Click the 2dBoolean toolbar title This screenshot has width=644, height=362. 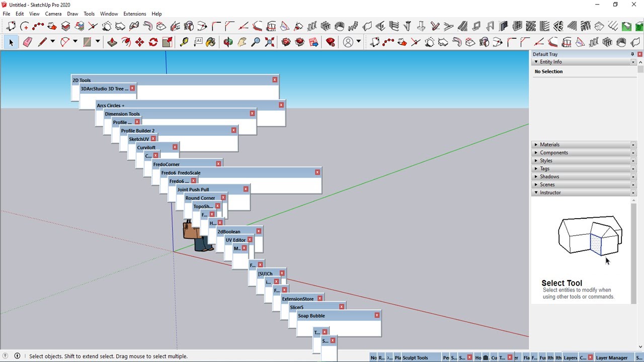click(228, 232)
